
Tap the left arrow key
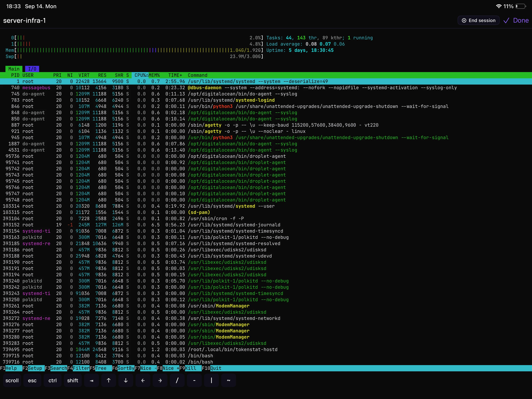(x=143, y=380)
